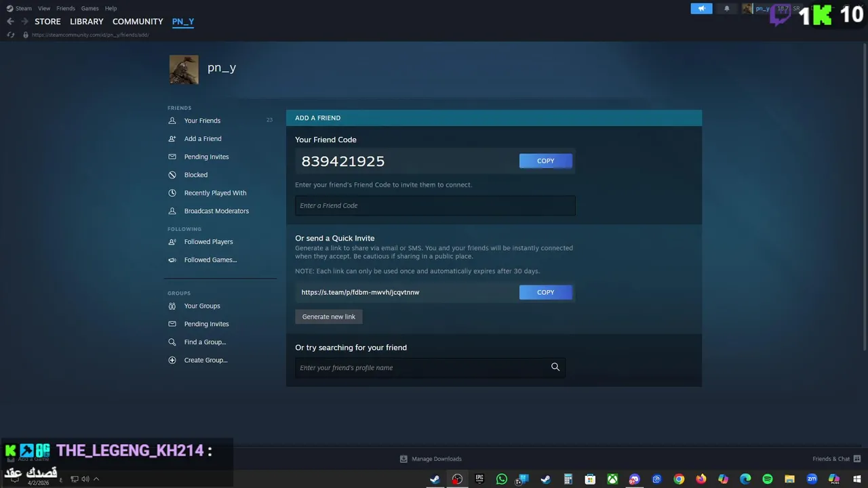Open Firefox from taskbar

pos(701,479)
